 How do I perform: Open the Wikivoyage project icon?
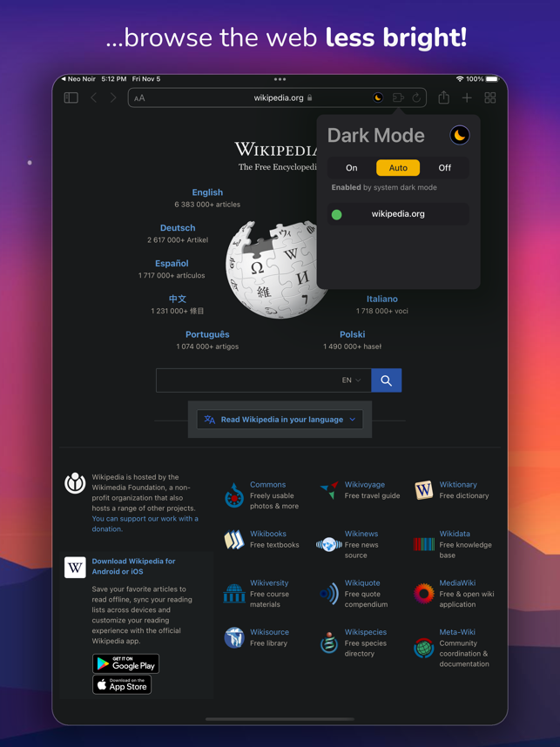tap(329, 490)
